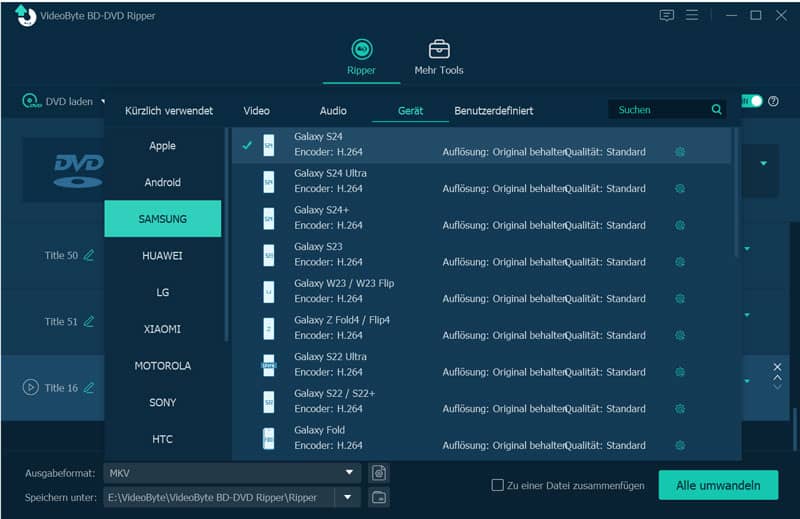Click the search magnifier icon
The width and height of the screenshot is (800, 519).
tap(716, 109)
